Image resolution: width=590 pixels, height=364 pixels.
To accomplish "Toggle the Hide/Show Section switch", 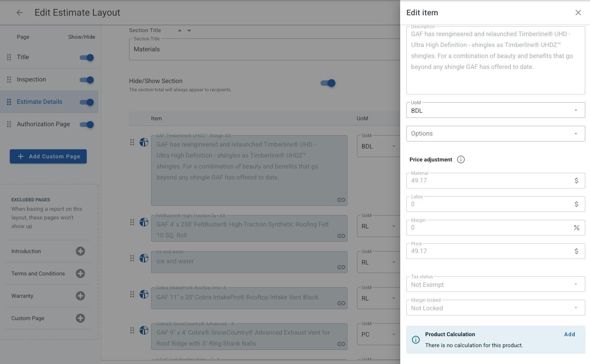I will click(x=328, y=83).
